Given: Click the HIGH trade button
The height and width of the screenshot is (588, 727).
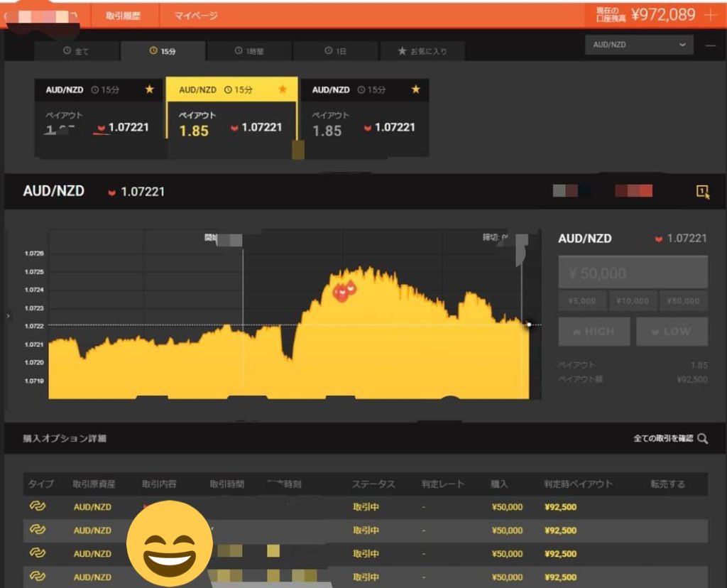Looking at the screenshot, I should tap(594, 332).
